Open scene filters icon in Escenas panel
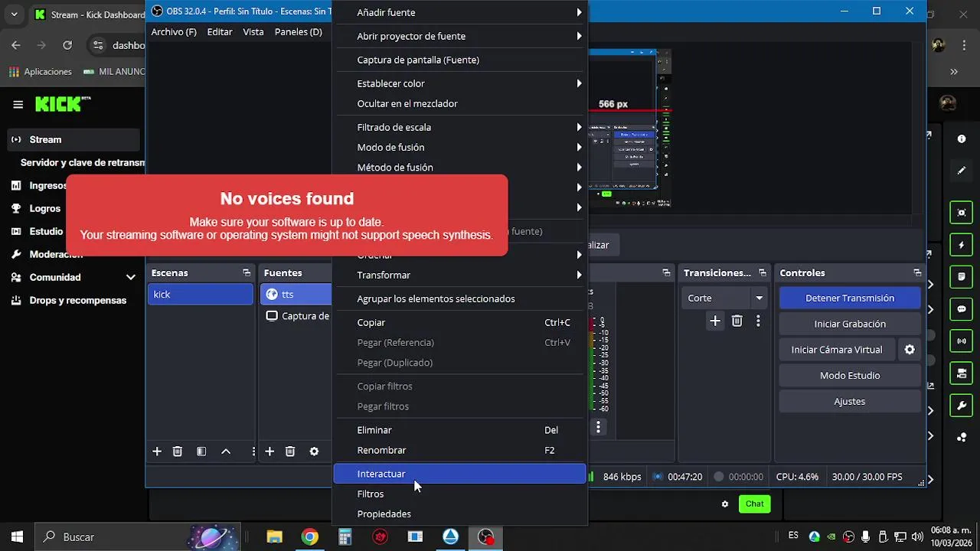Image resolution: width=980 pixels, height=551 pixels. [x=201, y=452]
